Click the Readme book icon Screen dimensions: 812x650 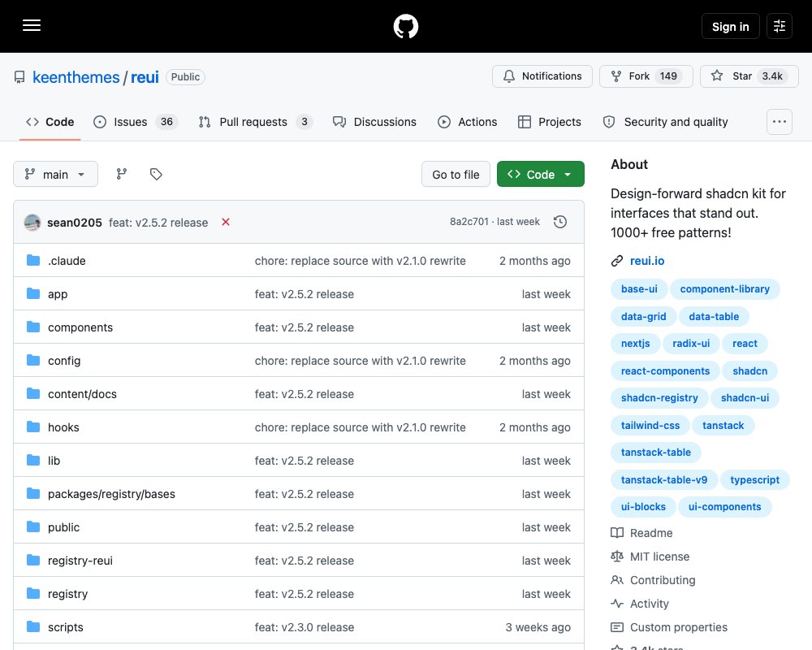[617, 533]
